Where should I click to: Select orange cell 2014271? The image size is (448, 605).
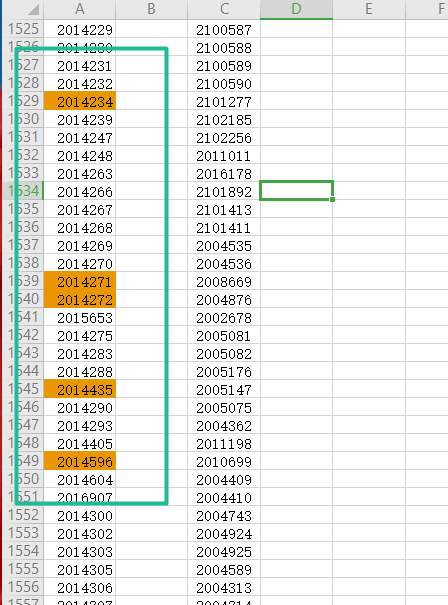tap(79, 281)
